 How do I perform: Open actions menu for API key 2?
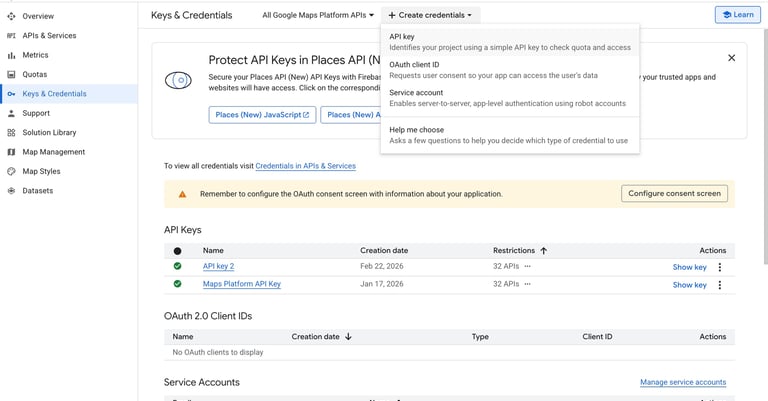coord(720,267)
